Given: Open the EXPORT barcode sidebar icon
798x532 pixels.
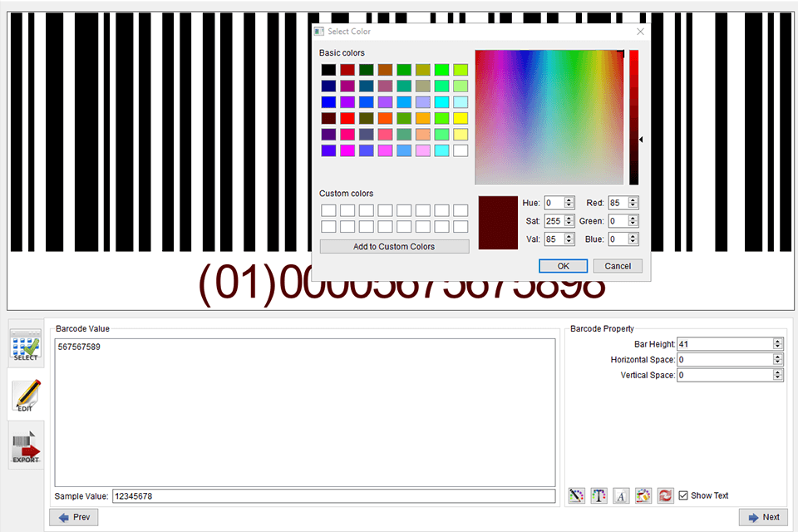Looking at the screenshot, I should (26, 447).
